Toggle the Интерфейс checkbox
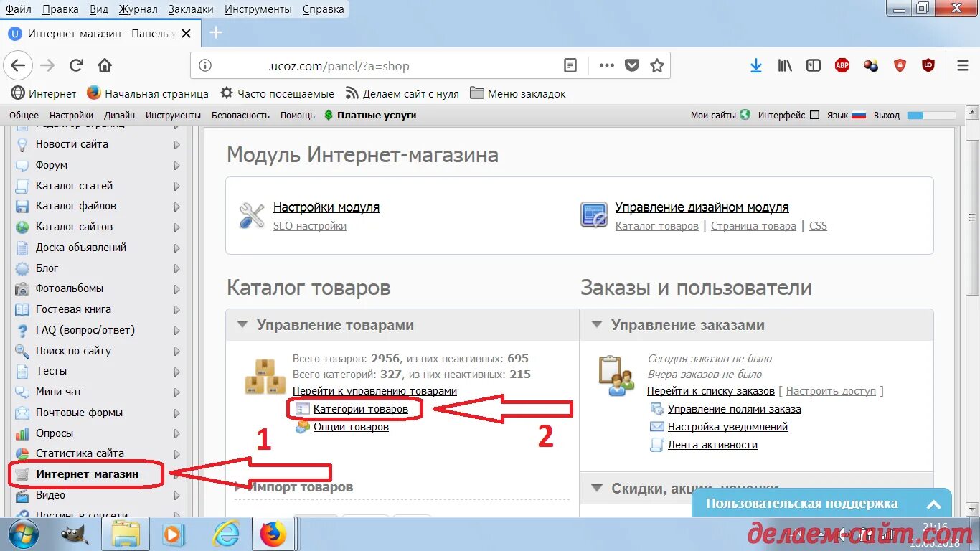The image size is (980, 551). (x=814, y=115)
